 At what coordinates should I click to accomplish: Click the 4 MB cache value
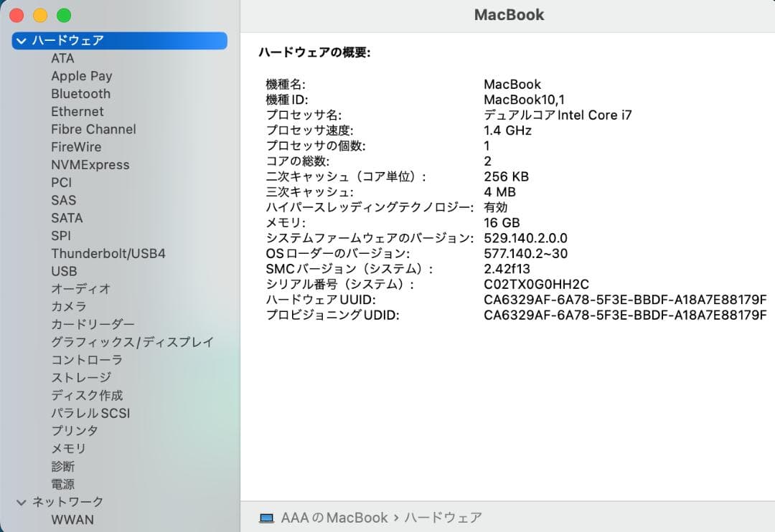(499, 192)
